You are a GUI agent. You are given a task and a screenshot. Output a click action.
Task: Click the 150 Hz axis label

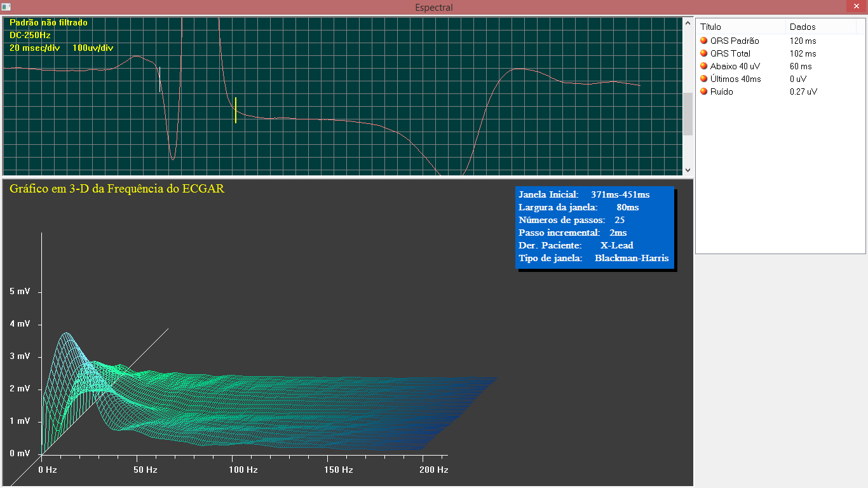point(339,470)
